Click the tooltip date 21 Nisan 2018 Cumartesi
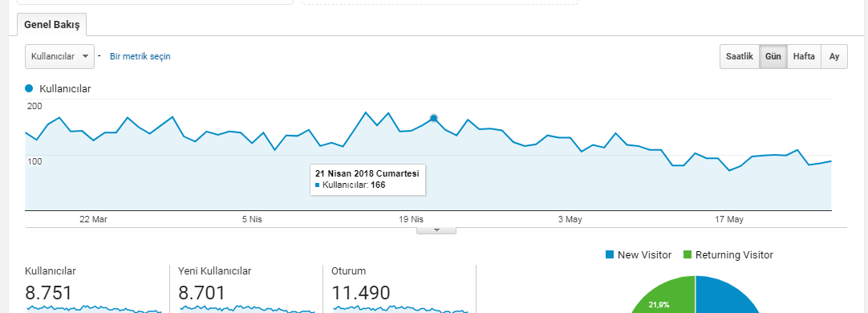The height and width of the screenshot is (313, 868). [x=367, y=173]
